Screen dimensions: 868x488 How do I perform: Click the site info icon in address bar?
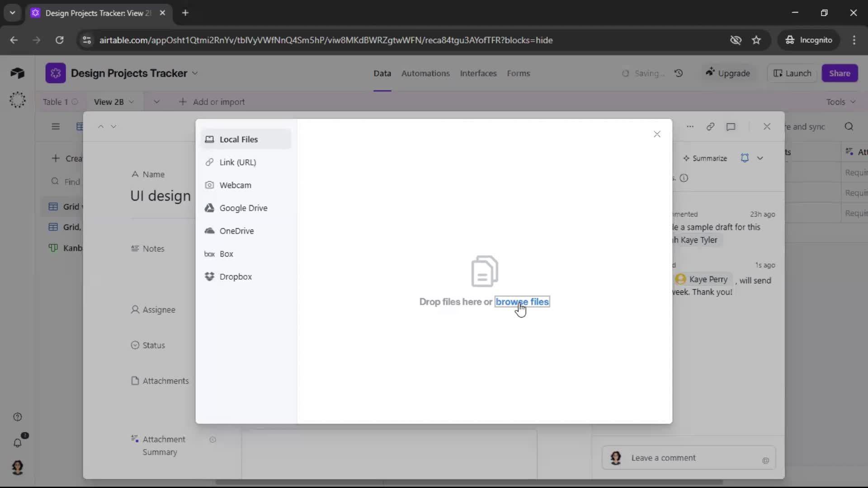coord(86,40)
